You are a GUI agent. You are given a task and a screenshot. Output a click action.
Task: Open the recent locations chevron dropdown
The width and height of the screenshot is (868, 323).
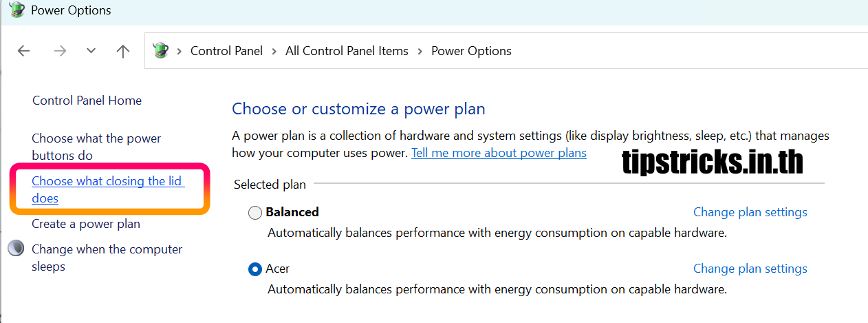click(91, 51)
